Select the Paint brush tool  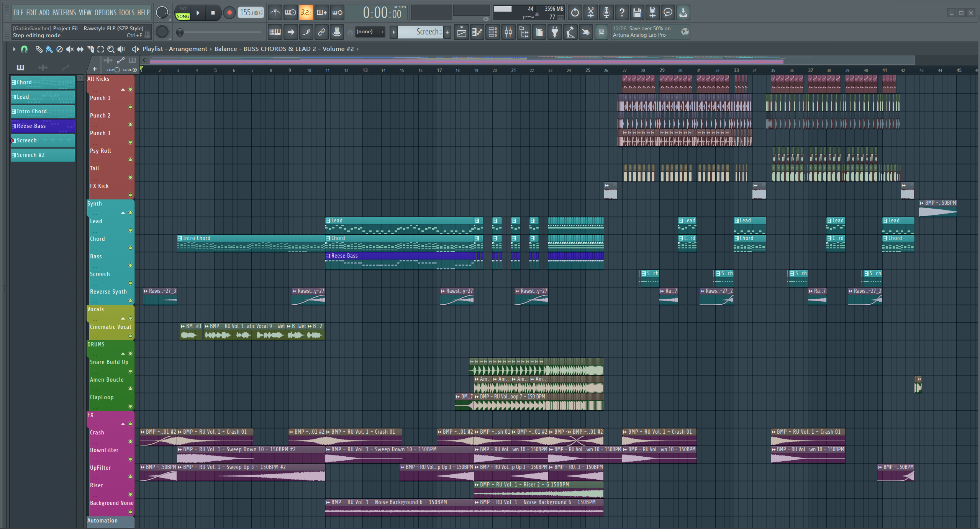pos(49,49)
